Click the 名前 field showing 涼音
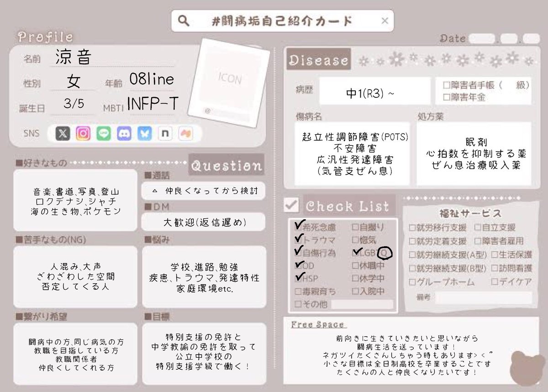 tap(112, 58)
